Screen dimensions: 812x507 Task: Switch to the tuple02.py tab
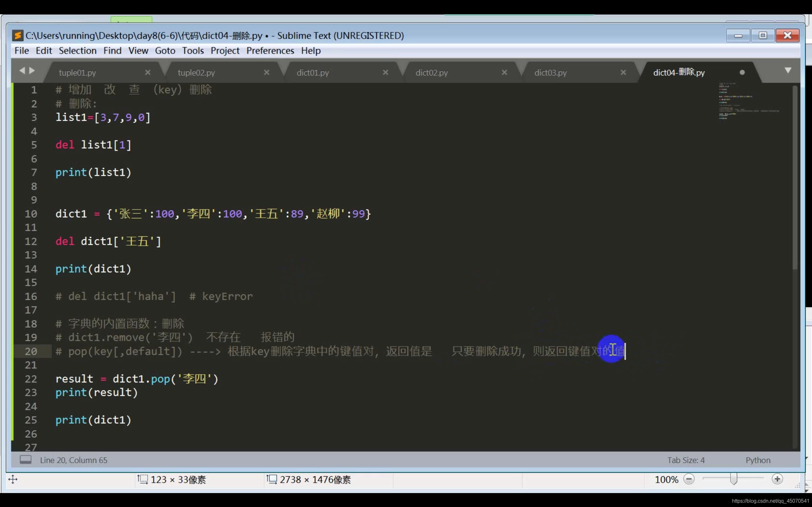coord(196,73)
